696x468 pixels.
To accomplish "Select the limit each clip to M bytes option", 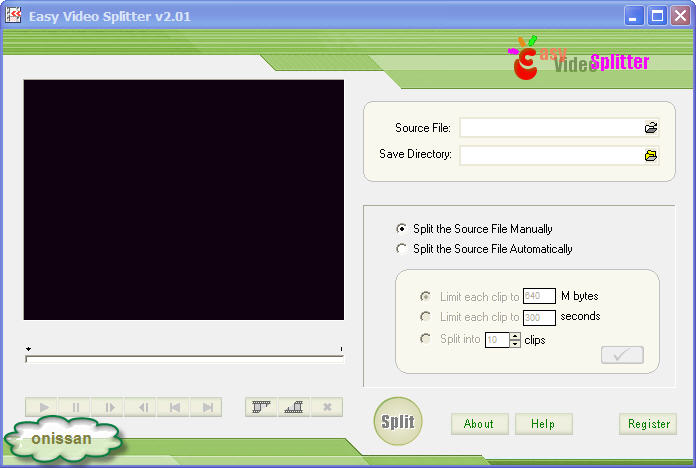I will (x=426, y=296).
